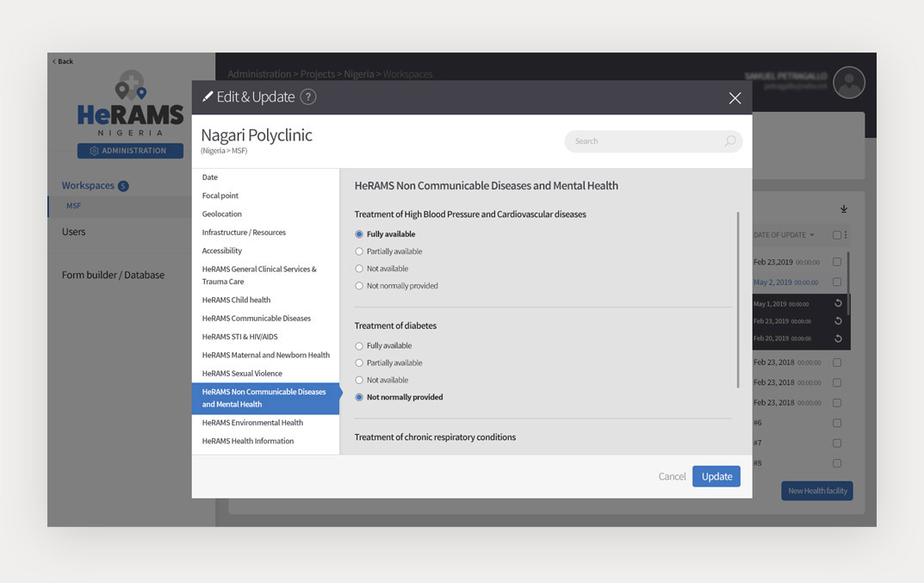Viewport: 924px width, 583px height.
Task: Click the Cancel link
Action: (672, 476)
